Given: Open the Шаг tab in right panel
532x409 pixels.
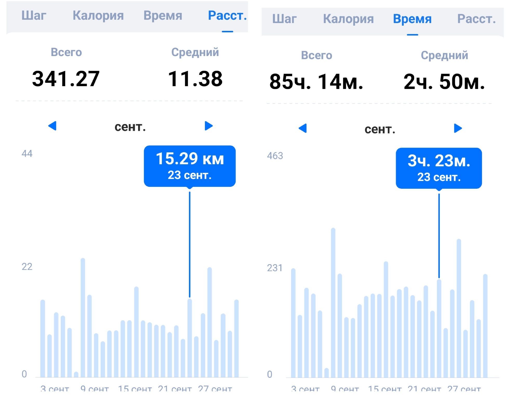Looking at the screenshot, I should 284,19.
